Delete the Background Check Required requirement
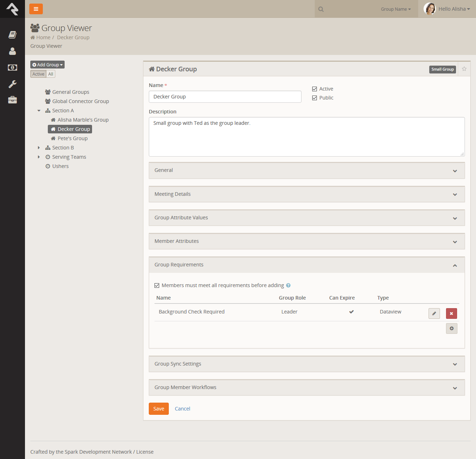This screenshot has height=459, width=476. click(451, 313)
